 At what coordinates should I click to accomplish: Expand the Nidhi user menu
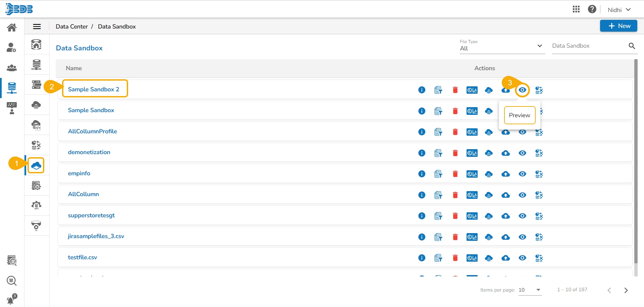(619, 10)
